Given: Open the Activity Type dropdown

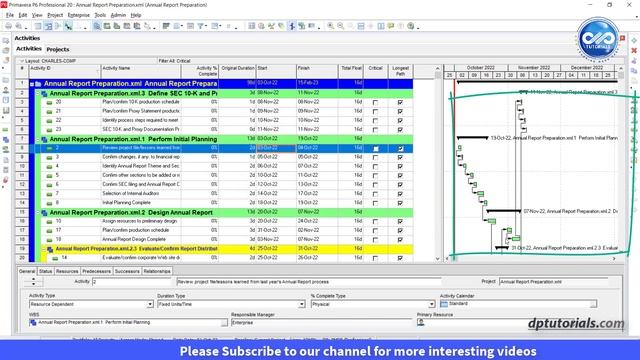Looking at the screenshot, I should 150,304.
